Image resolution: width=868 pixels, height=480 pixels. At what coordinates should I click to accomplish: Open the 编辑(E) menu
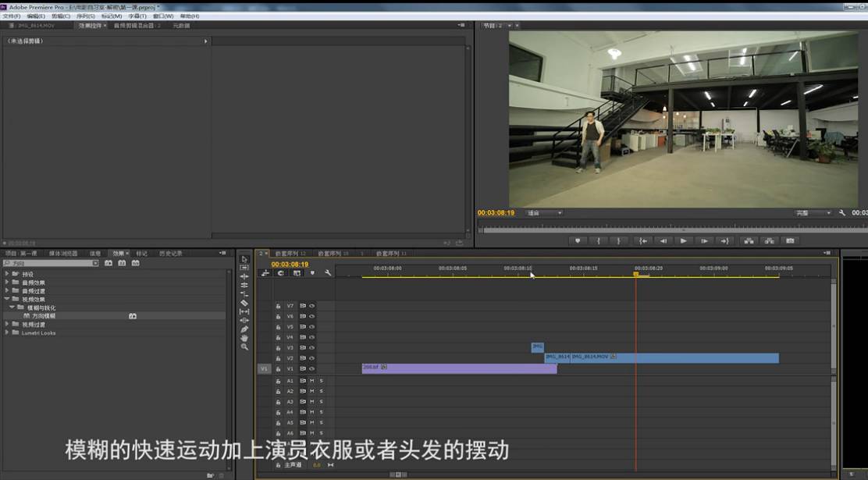coord(36,16)
